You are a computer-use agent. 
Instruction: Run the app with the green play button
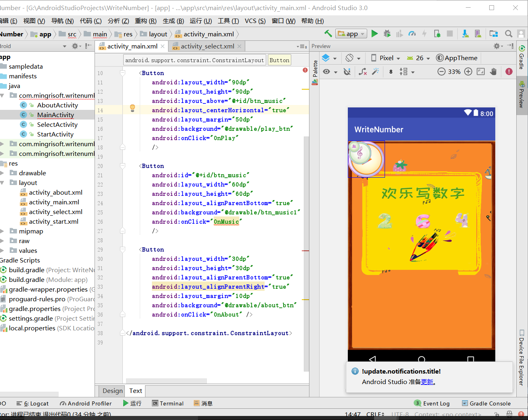(x=374, y=34)
